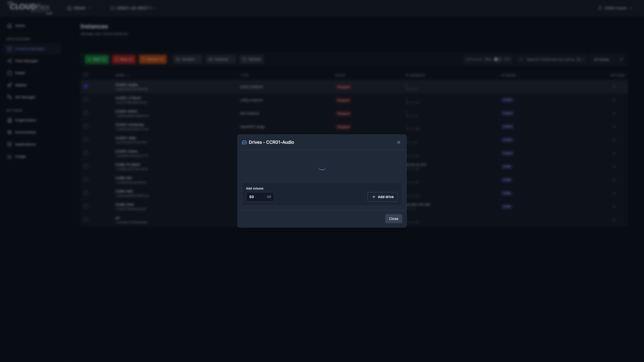Click the volume size field showing 50

coord(260,197)
